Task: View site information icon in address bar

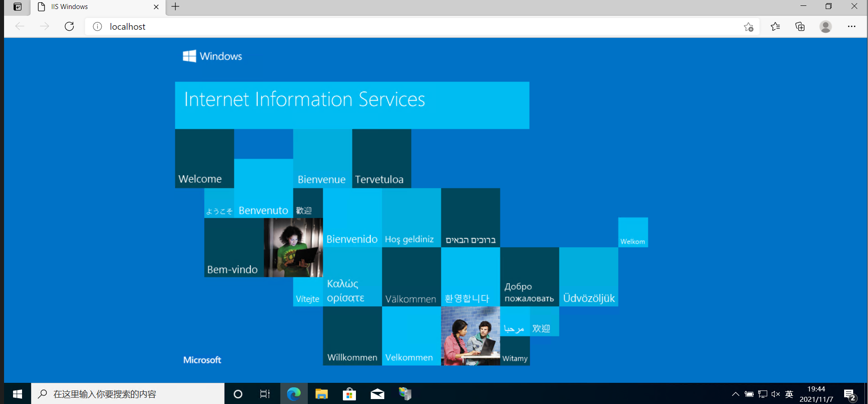Action: pos(97,27)
